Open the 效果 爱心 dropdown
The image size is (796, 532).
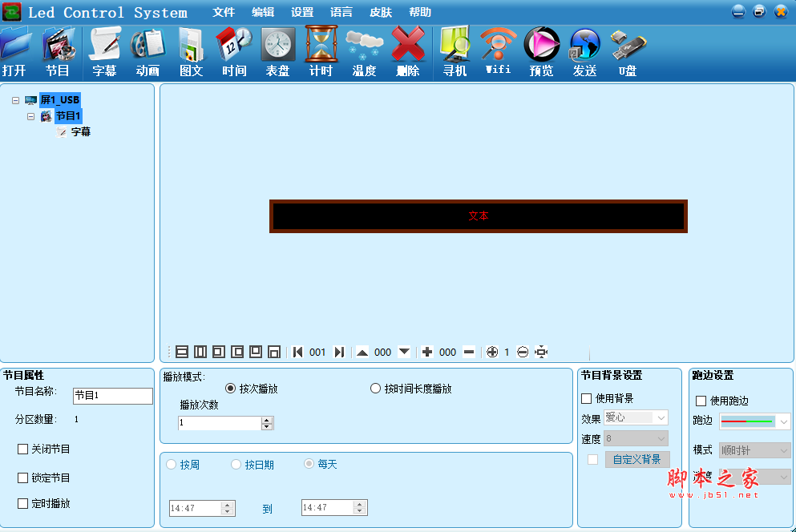coord(636,417)
